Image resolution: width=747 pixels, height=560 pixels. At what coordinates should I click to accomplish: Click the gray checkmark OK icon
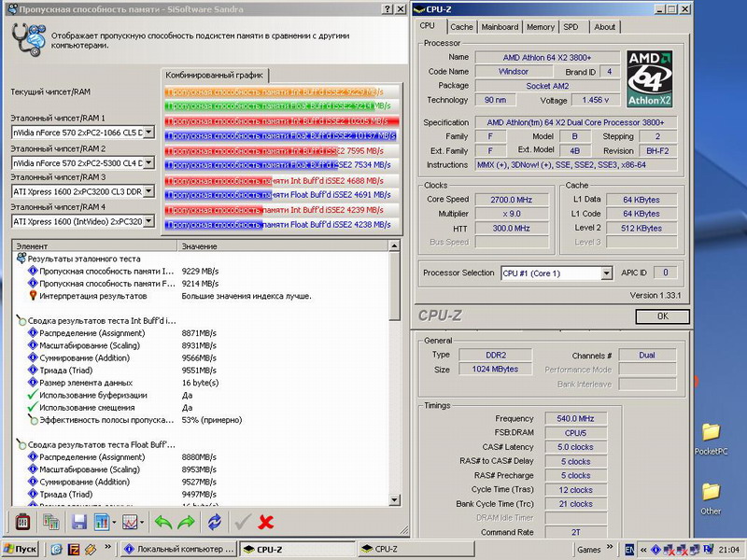243,523
